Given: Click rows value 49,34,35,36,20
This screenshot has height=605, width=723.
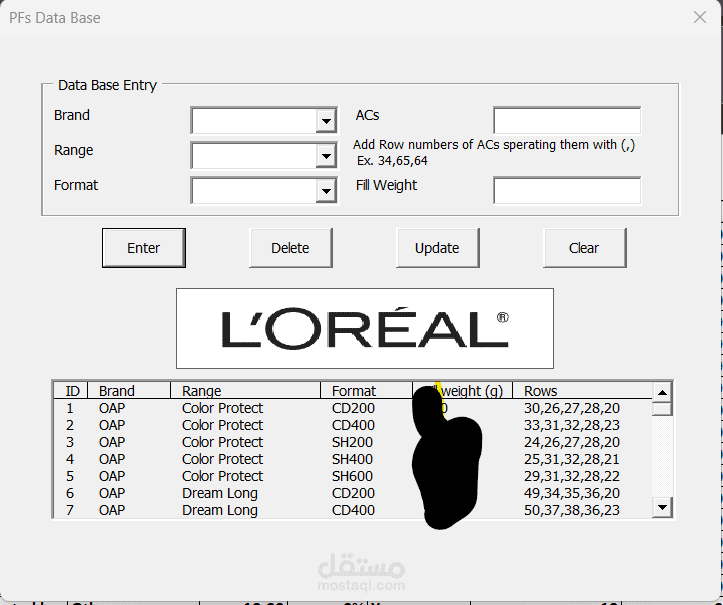Looking at the screenshot, I should click(572, 493).
